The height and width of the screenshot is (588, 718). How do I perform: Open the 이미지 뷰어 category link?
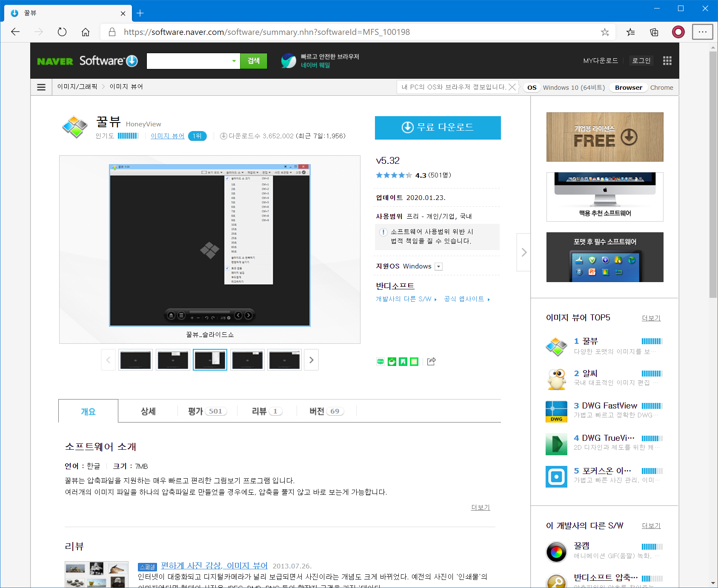tap(167, 136)
